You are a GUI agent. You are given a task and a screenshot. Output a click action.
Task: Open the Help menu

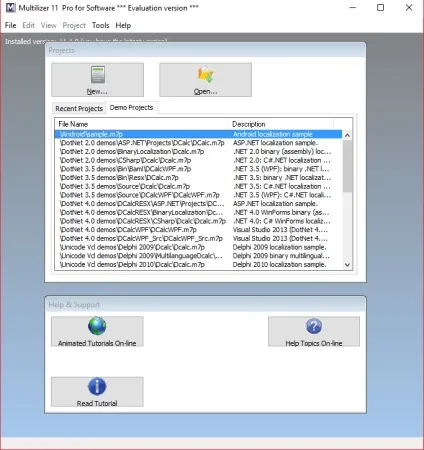123,25
